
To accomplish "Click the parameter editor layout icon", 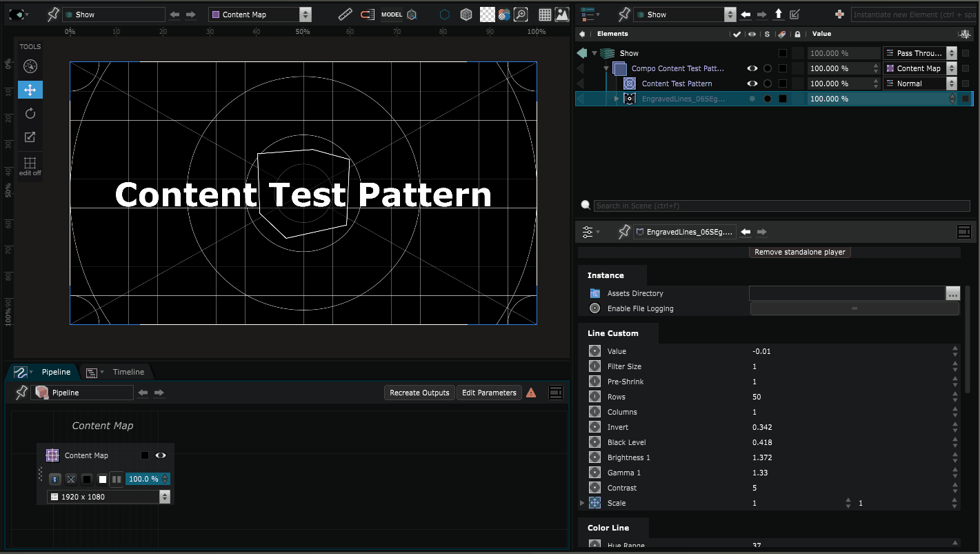I will coord(964,232).
